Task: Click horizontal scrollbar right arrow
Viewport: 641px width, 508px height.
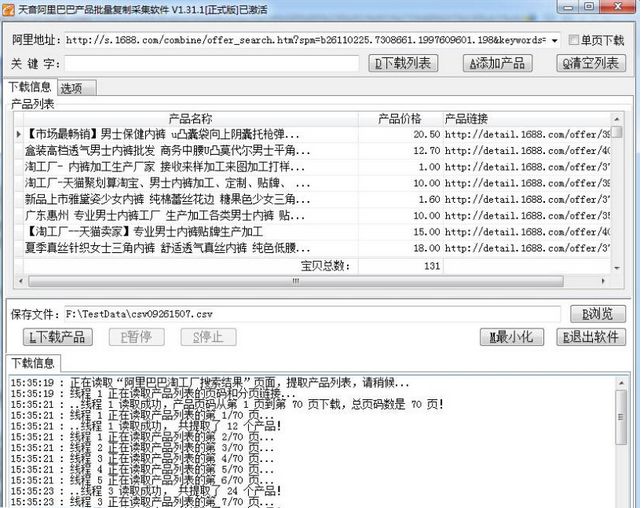Action: tap(603, 281)
